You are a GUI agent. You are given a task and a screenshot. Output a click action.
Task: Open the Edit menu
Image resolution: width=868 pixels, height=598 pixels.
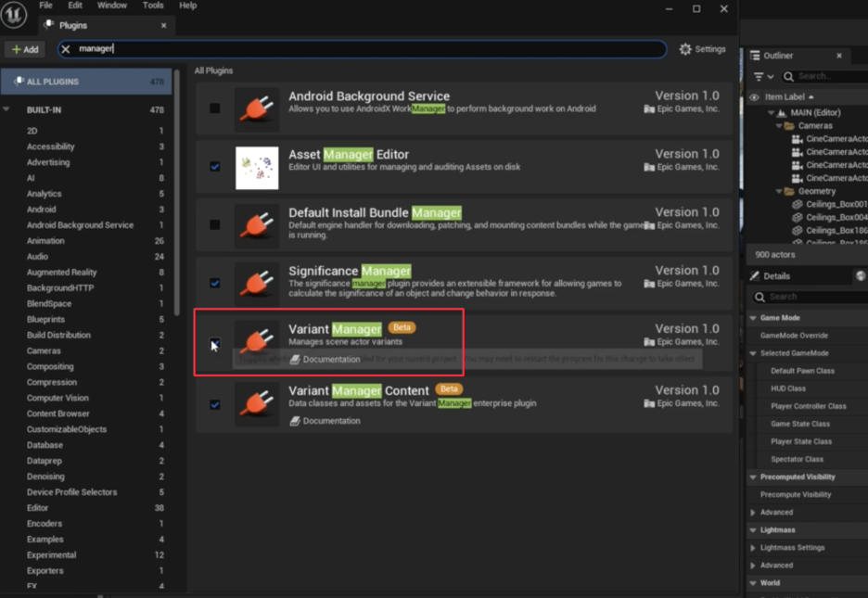point(75,5)
